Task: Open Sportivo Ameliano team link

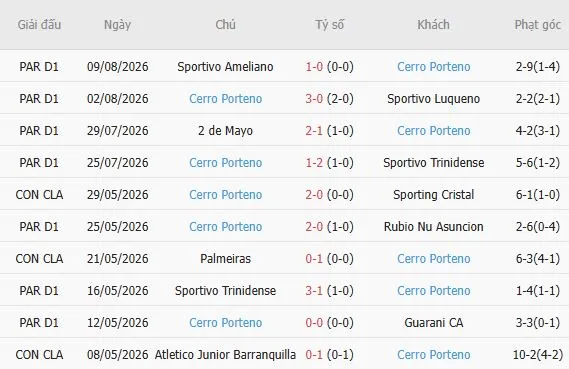Action: click(225, 67)
